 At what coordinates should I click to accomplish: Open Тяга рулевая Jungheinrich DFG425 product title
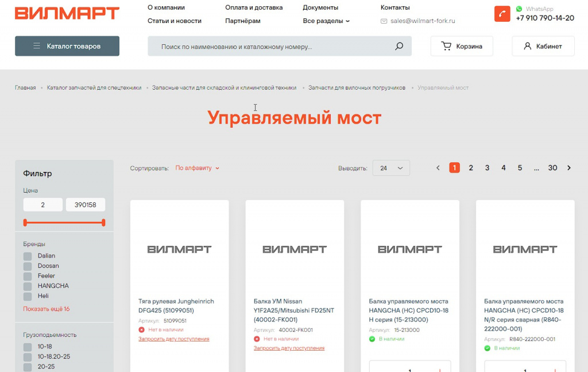(x=176, y=306)
